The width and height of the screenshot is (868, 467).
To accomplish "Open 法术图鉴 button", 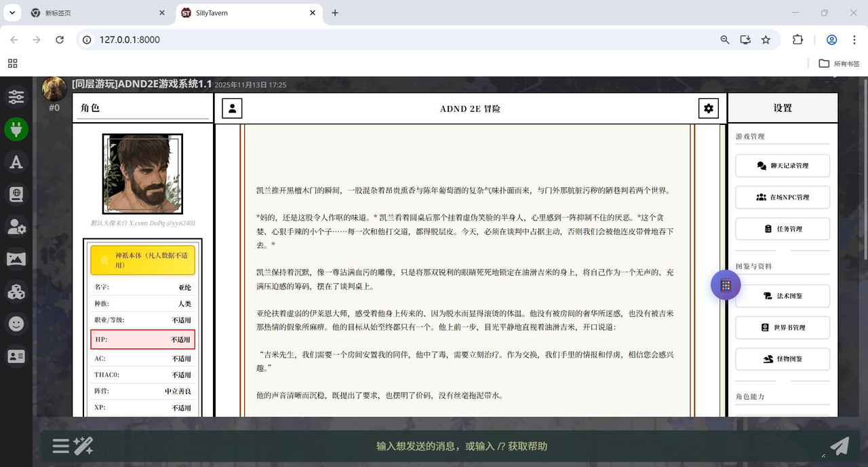I will (783, 295).
